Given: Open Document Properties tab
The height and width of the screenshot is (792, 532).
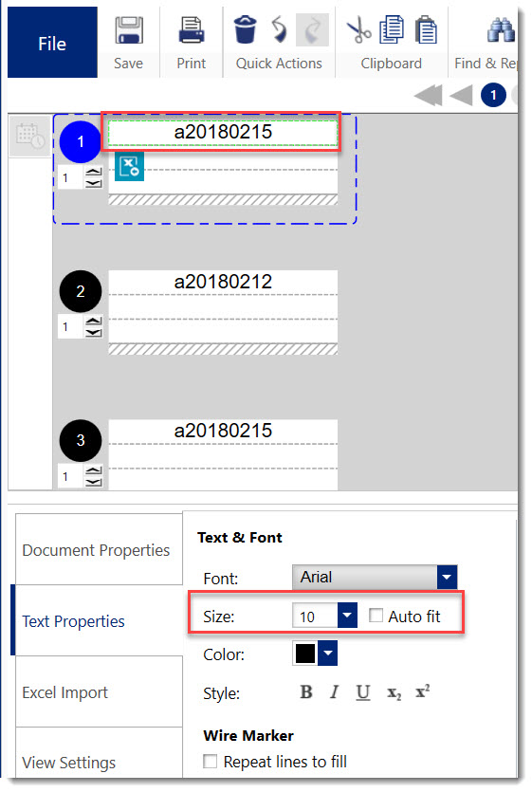Looking at the screenshot, I should 99,549.
